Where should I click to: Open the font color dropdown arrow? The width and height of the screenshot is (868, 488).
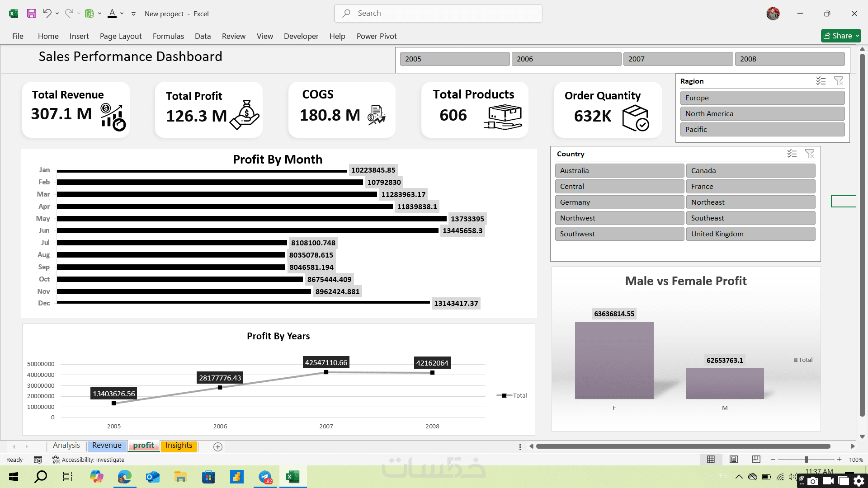coord(122,14)
